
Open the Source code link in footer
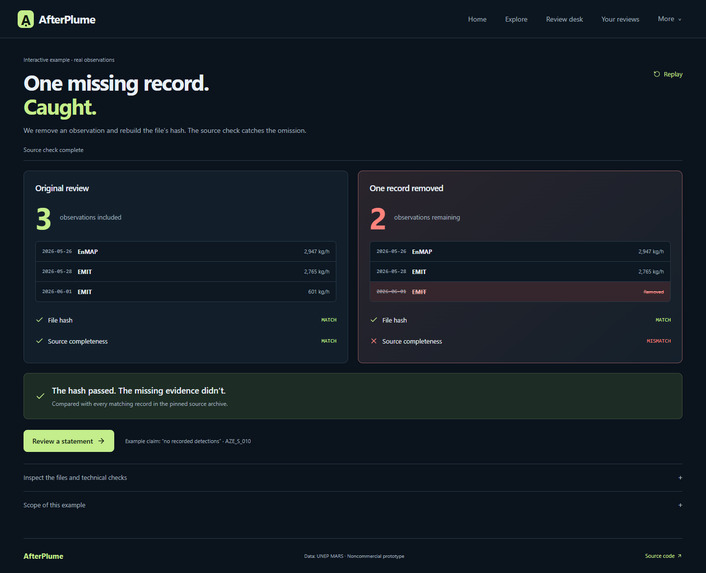pos(663,556)
